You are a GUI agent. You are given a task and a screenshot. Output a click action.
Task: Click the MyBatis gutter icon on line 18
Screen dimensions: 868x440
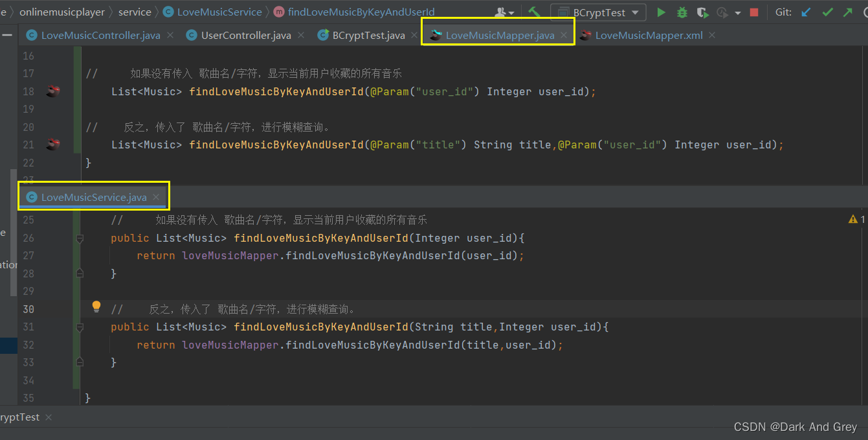(52, 91)
